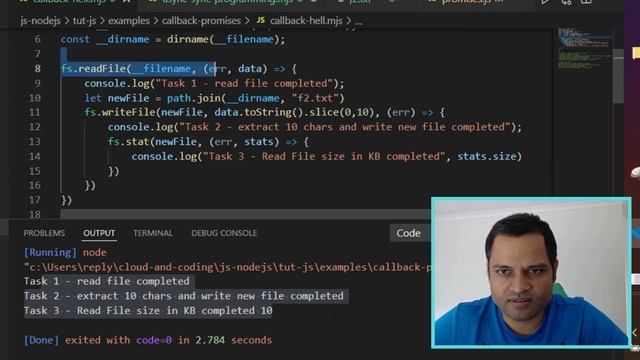The width and height of the screenshot is (640, 360).
Task: Click the horizontal scrollbar below line 17
Action: click(x=245, y=214)
